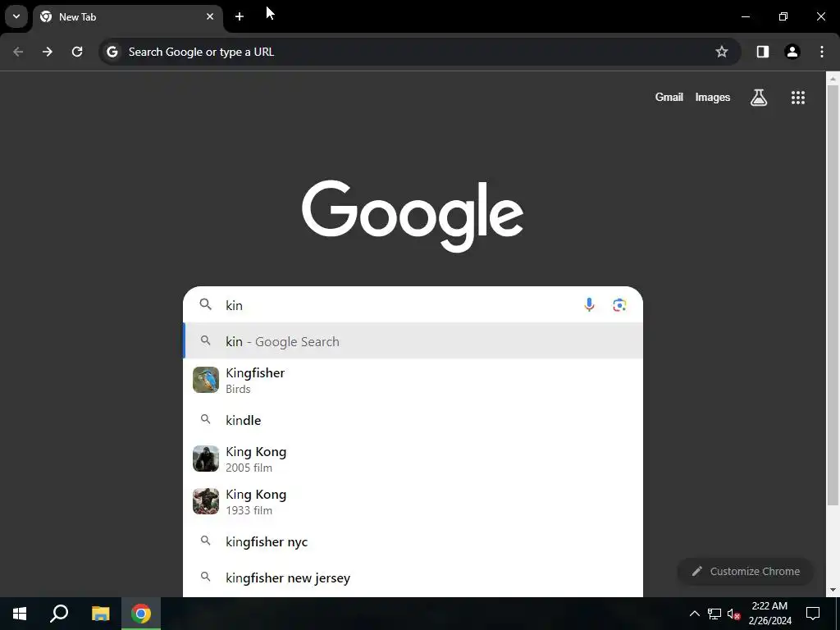Screen dimensions: 840x630
Task: Click King Kong 1933 film thumbnail
Action: (x=206, y=501)
